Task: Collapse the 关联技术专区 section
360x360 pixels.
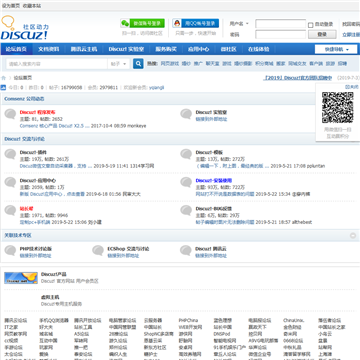Action: coord(353,236)
